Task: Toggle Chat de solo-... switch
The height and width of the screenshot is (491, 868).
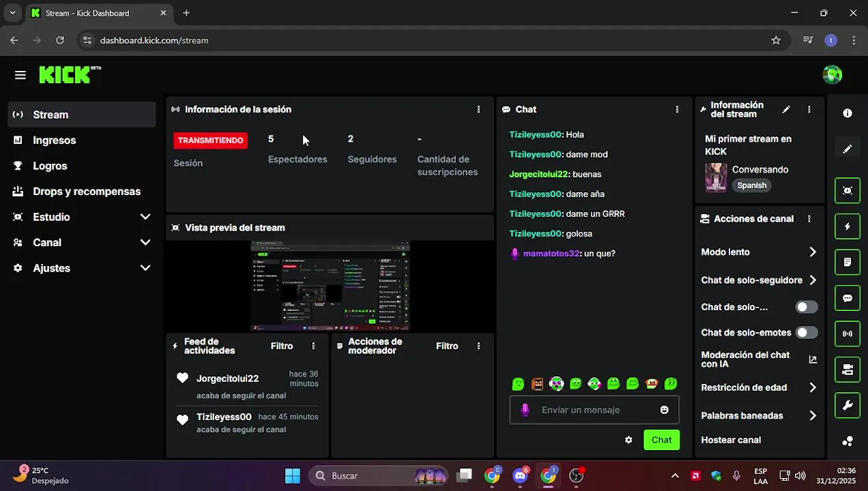Action: tap(807, 307)
